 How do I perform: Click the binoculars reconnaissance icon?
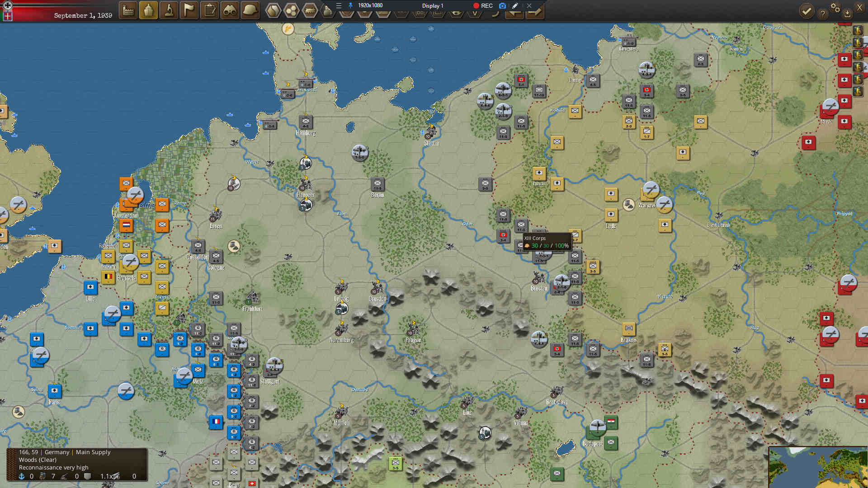click(230, 10)
